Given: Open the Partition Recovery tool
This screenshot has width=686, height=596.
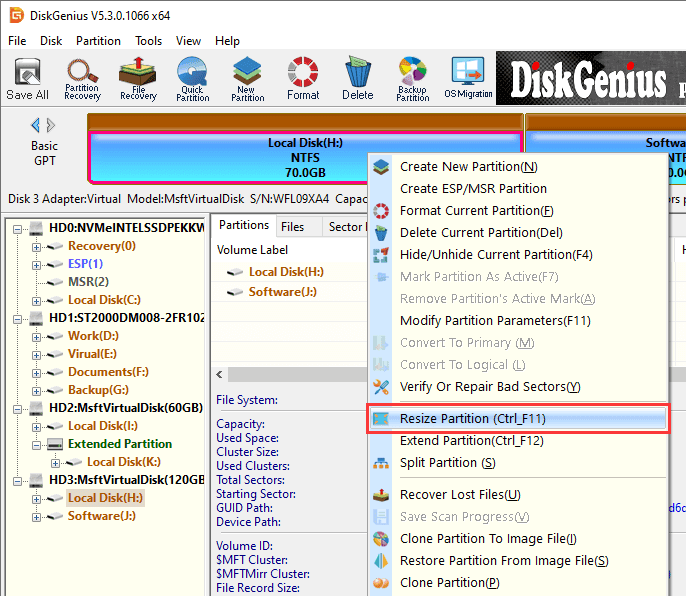Looking at the screenshot, I should pyautogui.click(x=82, y=78).
